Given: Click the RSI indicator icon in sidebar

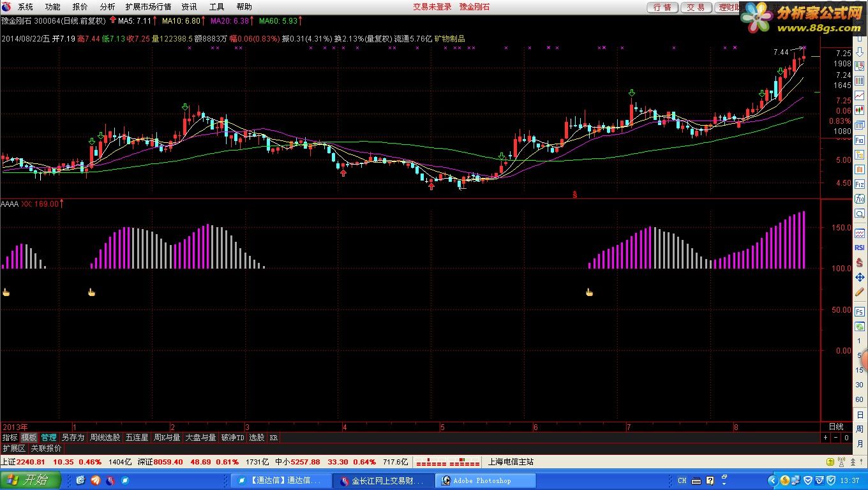Looking at the screenshot, I should point(860,248).
